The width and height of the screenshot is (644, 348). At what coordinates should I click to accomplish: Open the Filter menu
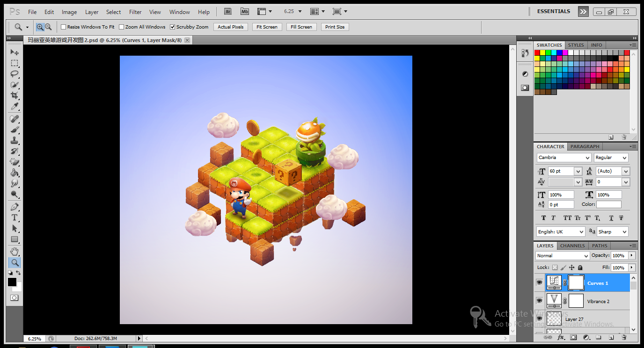pos(135,12)
